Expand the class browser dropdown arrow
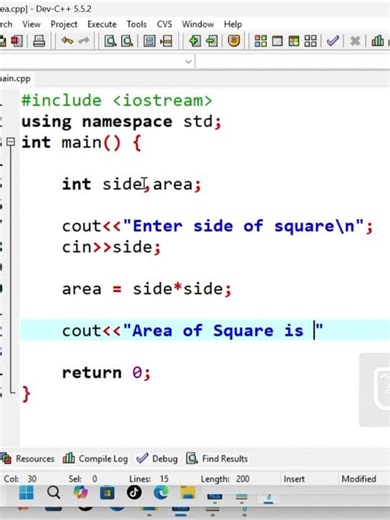Viewport: 390px width, 520px height. (188, 62)
